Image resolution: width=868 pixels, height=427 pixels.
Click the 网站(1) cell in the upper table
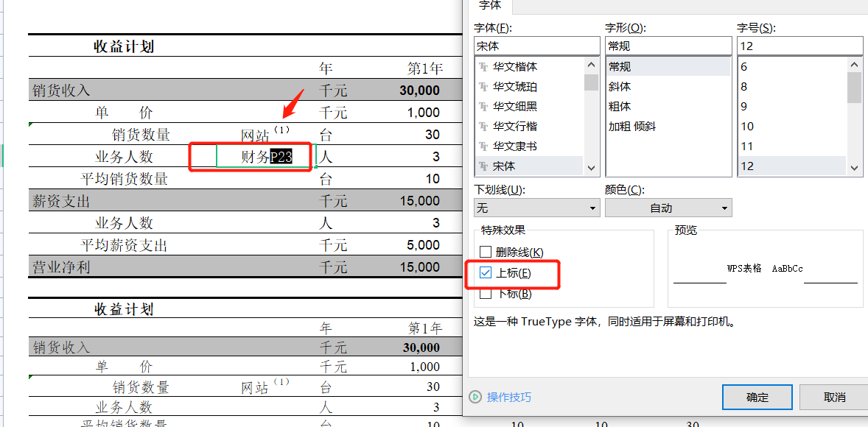266,134
